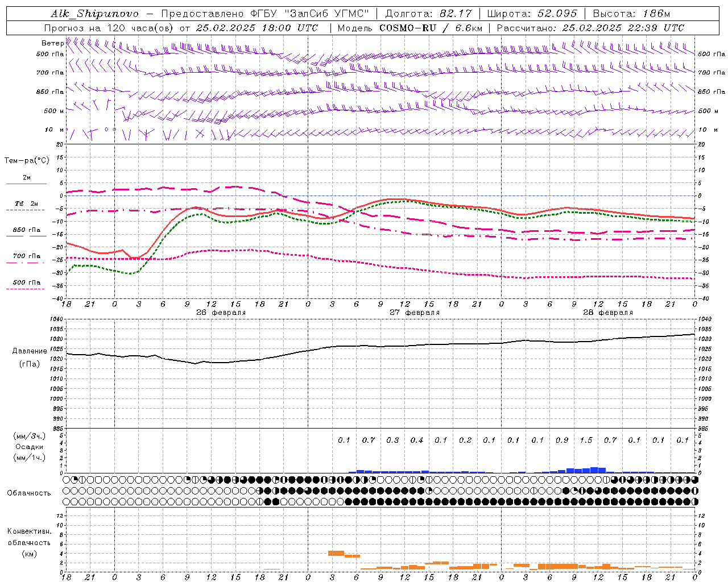The image size is (728, 582).
Task: Click the 'Рассчитано: 25.02.2025 22:39 UTC' timestamp
Action: 590,28
